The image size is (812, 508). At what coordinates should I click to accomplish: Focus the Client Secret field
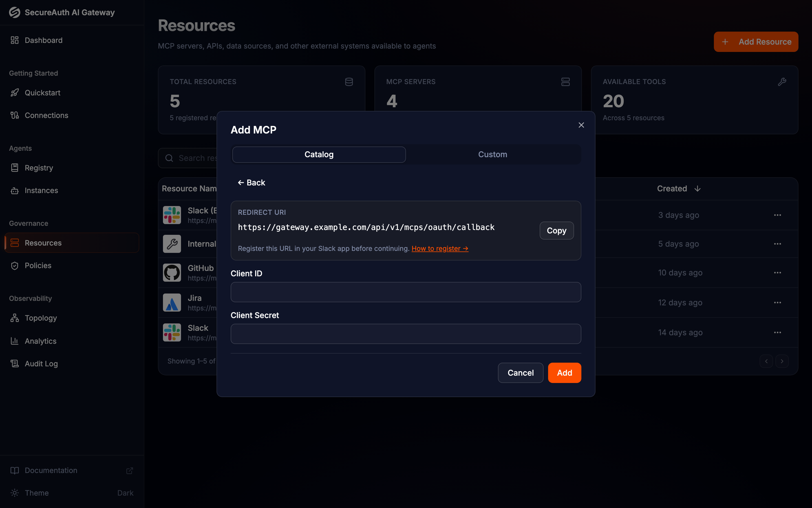(x=406, y=334)
